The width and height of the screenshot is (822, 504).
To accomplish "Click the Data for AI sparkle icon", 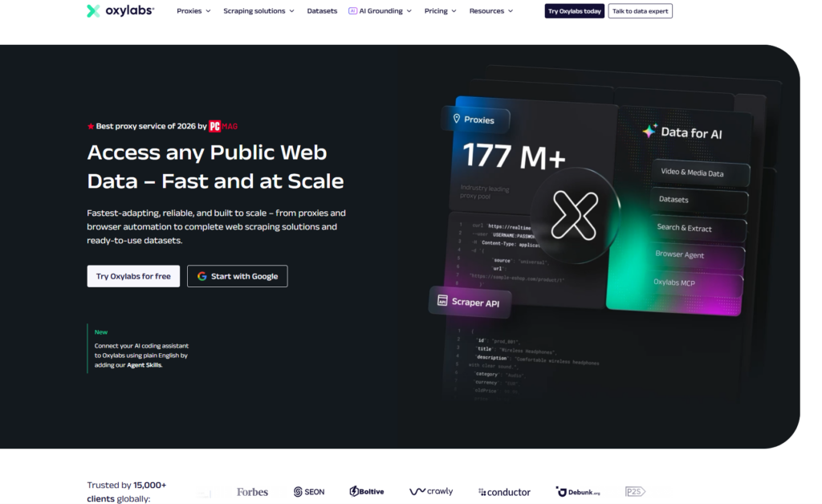I will coord(649,131).
